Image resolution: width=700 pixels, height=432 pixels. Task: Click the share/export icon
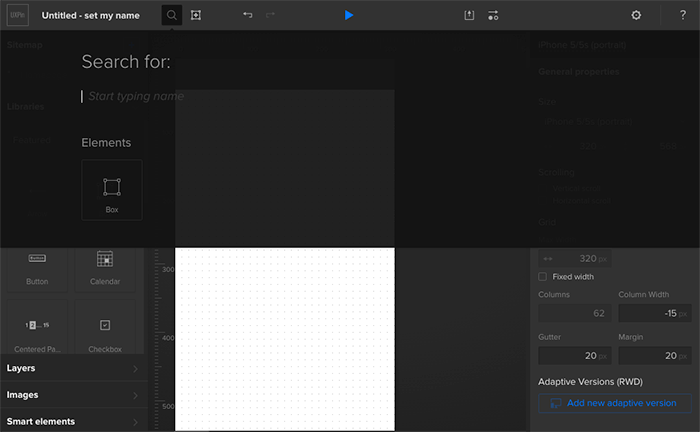point(469,15)
